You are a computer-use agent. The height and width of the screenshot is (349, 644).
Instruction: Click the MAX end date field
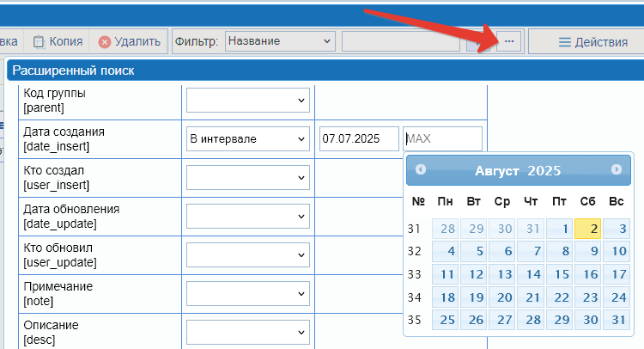click(x=443, y=139)
